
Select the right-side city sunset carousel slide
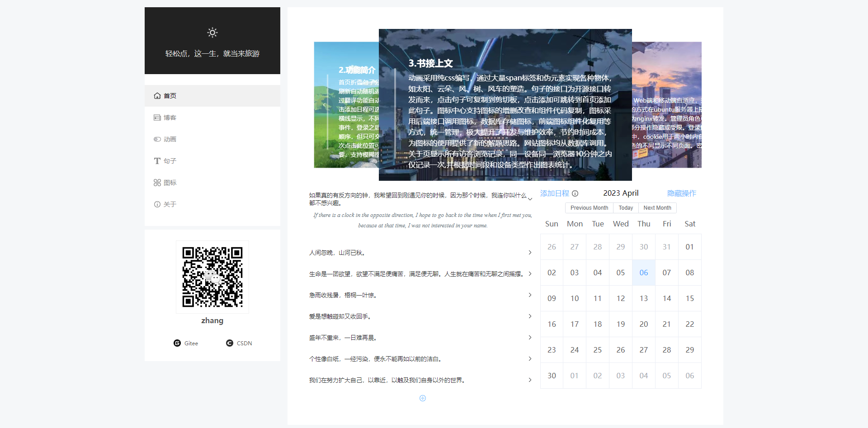point(667,105)
